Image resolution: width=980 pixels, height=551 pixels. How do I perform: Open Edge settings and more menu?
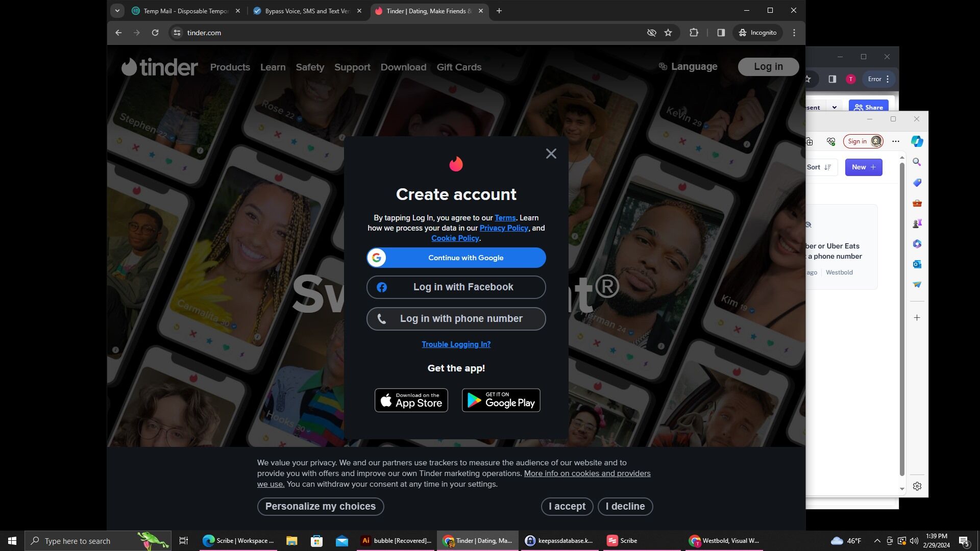[896, 141]
